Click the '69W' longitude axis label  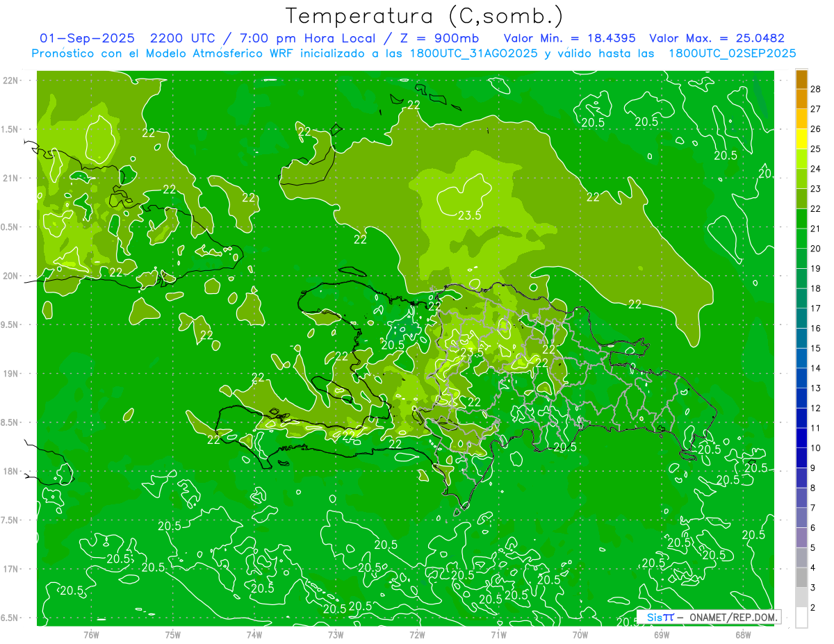662,634
